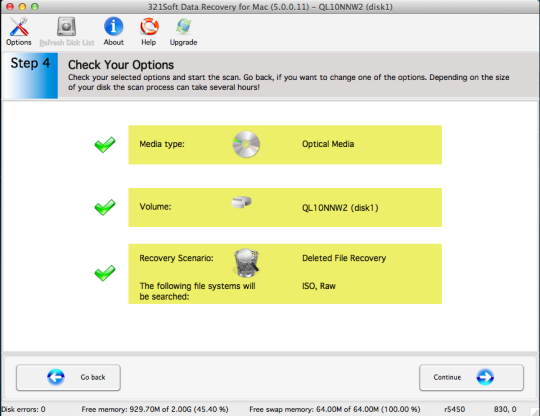Click the r5450 status bar value
540x416 pixels.
(455, 409)
